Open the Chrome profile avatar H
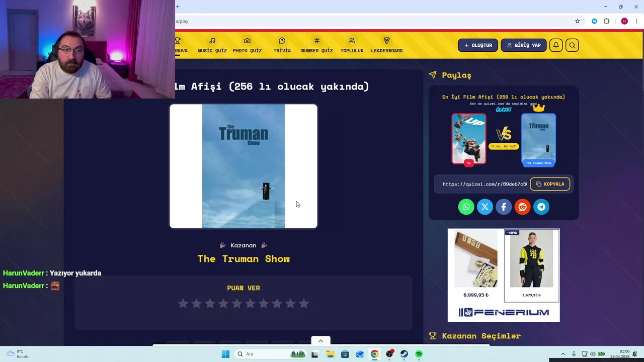The width and height of the screenshot is (644, 362). 624,21
